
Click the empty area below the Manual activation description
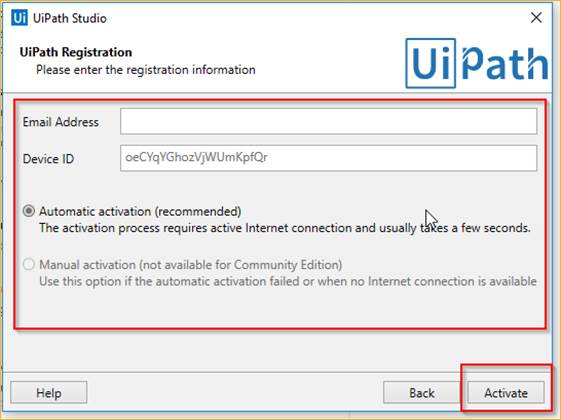[280, 308]
